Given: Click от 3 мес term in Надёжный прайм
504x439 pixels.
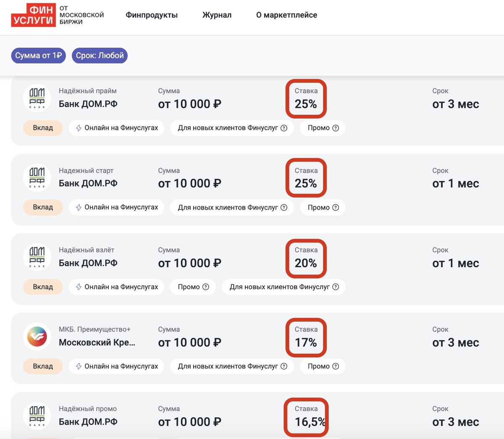Looking at the screenshot, I should (x=456, y=104).
